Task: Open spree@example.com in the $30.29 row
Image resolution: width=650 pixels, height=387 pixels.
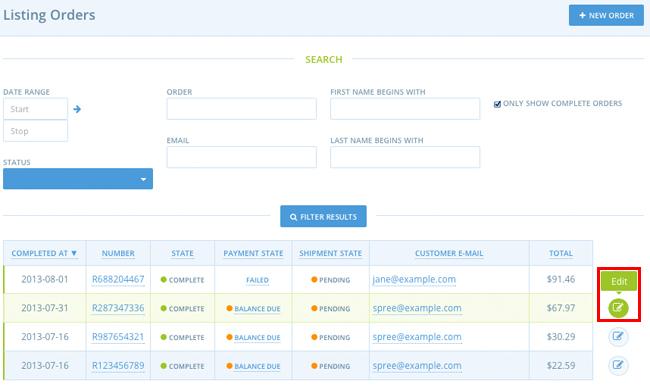Action: (x=417, y=336)
